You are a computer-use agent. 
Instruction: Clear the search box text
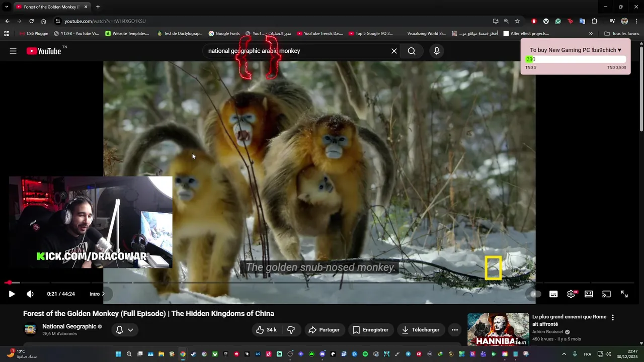tap(394, 51)
